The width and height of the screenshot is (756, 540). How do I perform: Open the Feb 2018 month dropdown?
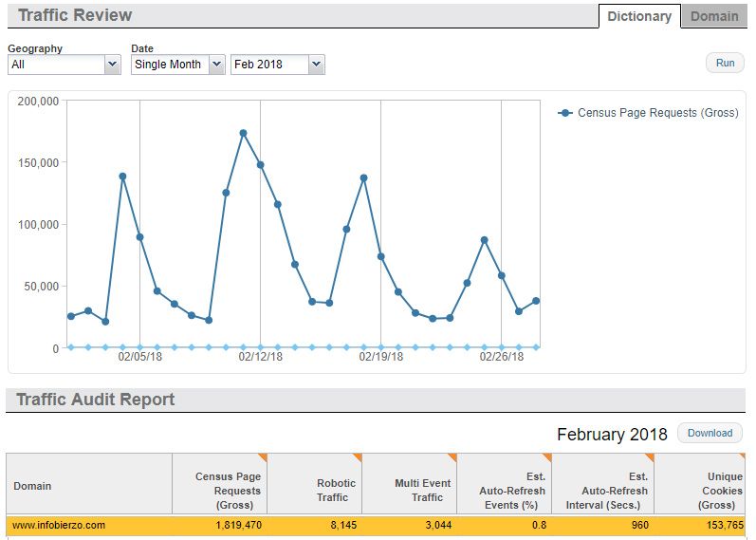277,65
